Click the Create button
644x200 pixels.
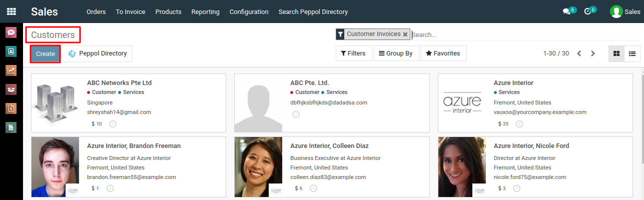click(x=46, y=54)
